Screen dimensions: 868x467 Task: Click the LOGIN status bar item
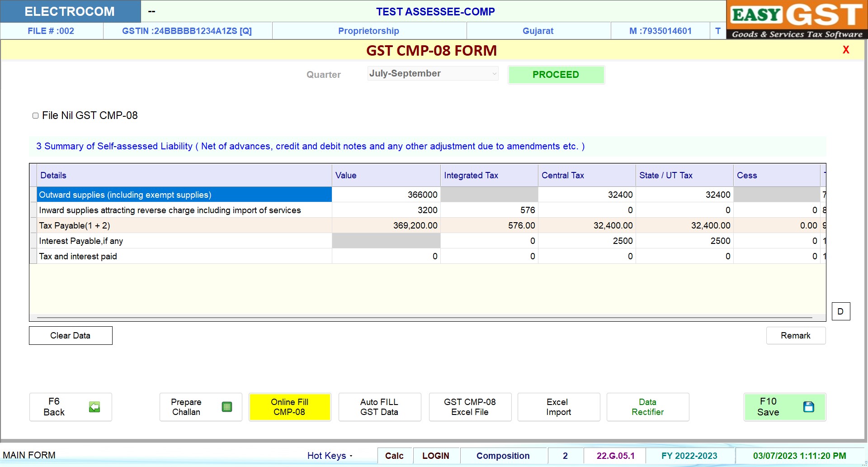(435, 456)
